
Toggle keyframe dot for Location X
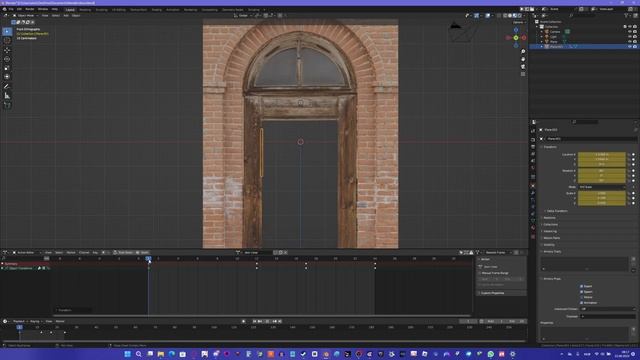point(633,155)
